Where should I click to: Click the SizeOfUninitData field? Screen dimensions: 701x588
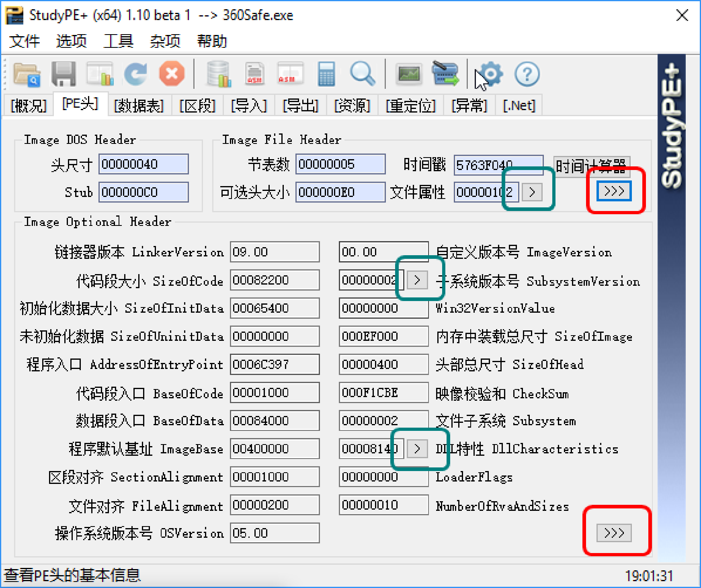275,336
